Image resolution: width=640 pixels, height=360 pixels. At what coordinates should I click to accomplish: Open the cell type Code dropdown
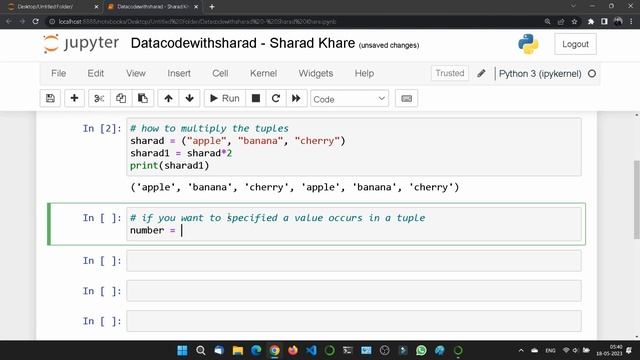tap(349, 99)
